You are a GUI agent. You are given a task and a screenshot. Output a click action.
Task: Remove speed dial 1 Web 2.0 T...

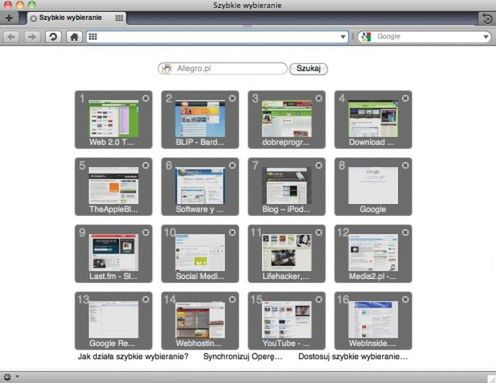[146, 98]
